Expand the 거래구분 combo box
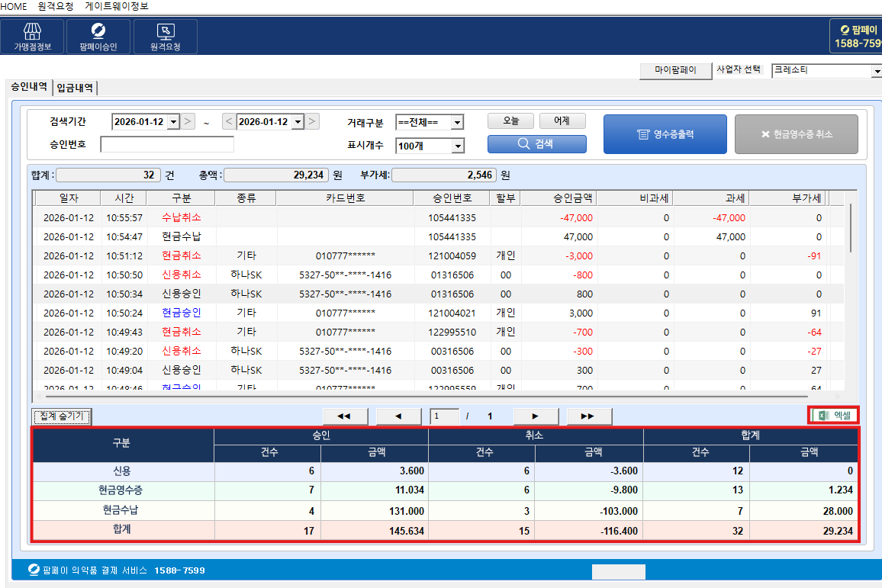Image resolution: width=882 pixels, height=588 pixels. 456,123
